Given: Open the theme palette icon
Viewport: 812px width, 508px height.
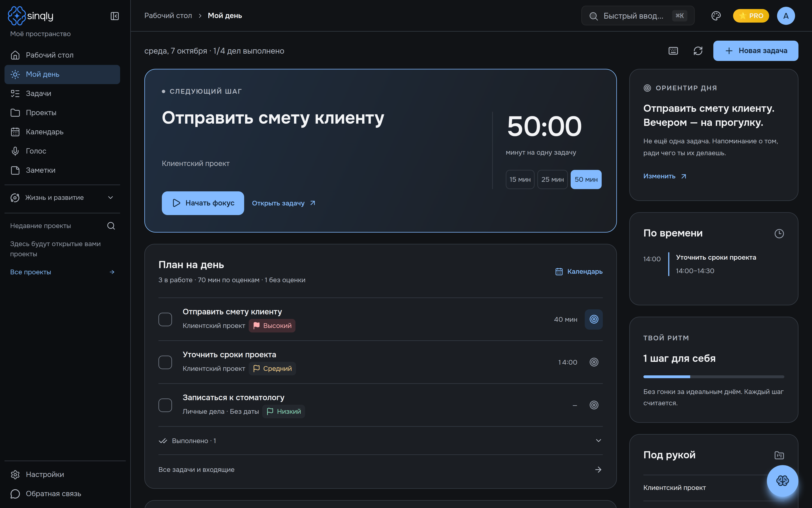Looking at the screenshot, I should tap(716, 16).
